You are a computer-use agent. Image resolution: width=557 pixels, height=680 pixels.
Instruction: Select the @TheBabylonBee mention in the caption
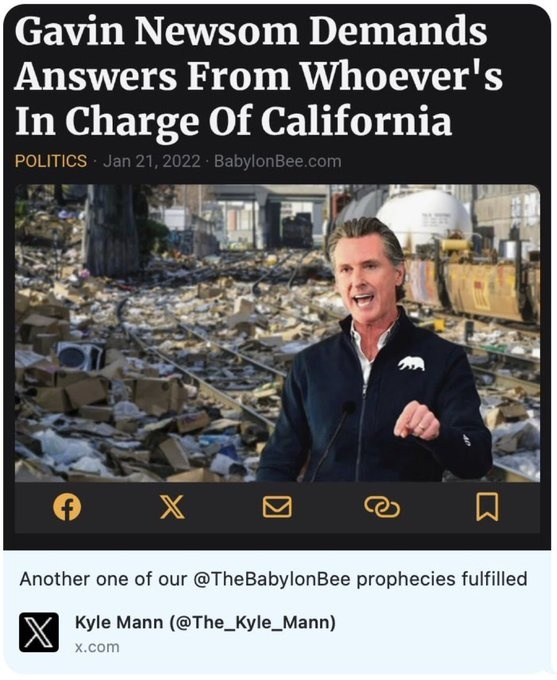pos(271,579)
